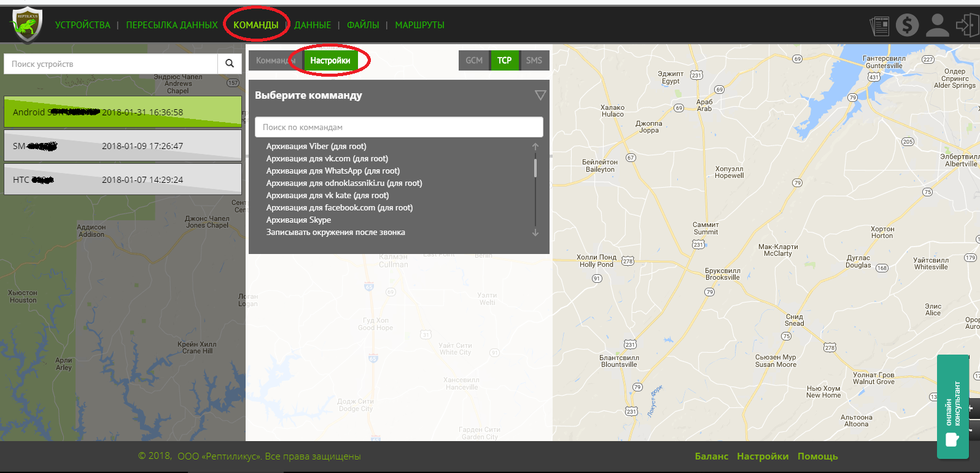Select the GCM transport option
980x473 pixels.
coord(474,60)
